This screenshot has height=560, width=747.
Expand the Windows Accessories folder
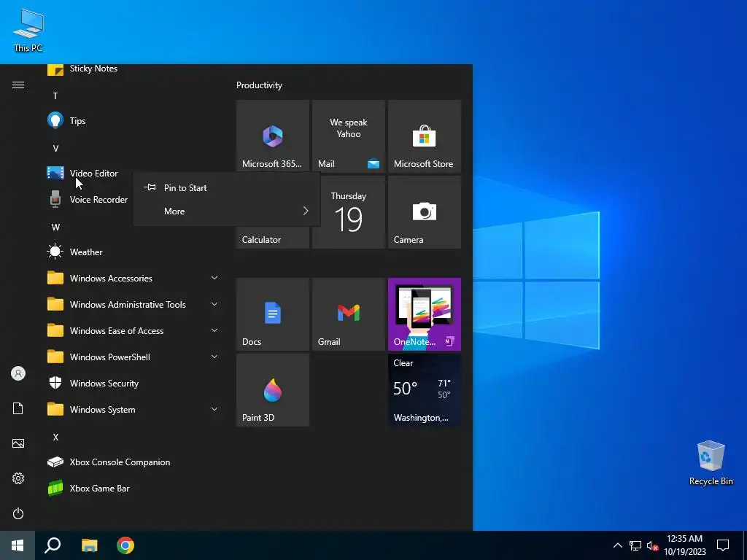pyautogui.click(x=133, y=278)
